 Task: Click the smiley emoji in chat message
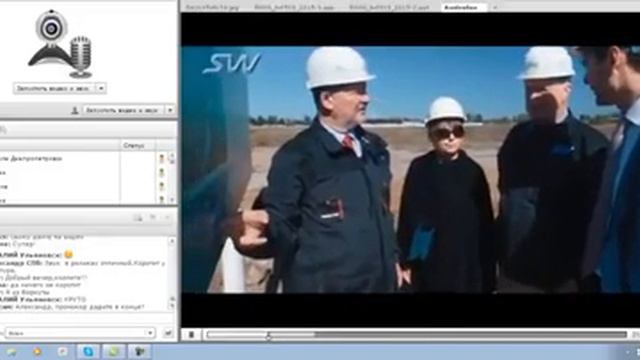[69, 254]
